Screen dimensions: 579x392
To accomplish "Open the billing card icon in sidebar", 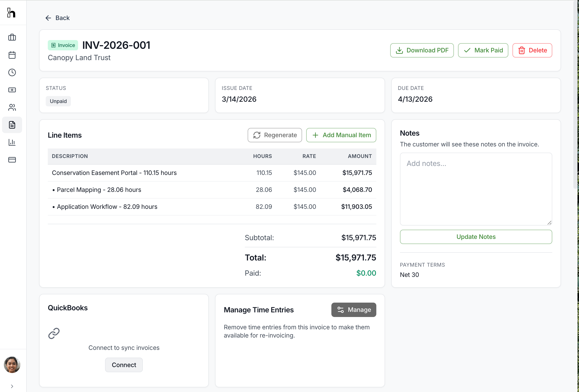I will pos(12,160).
